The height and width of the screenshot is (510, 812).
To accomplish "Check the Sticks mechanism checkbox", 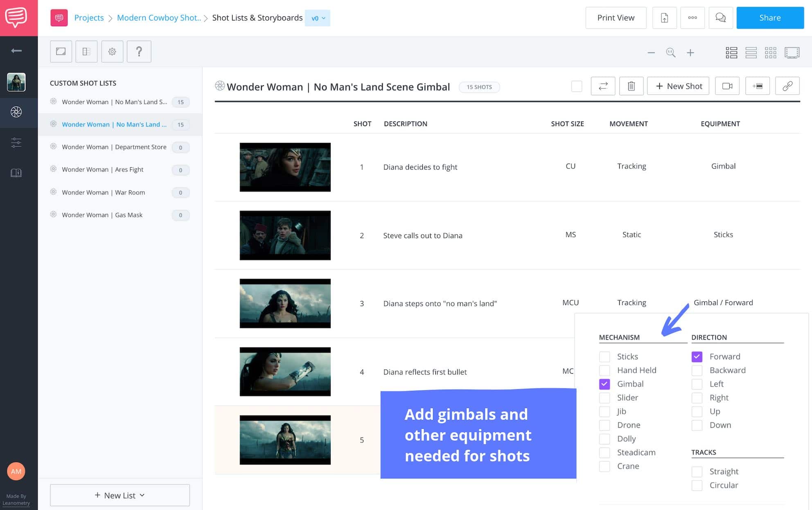I will coord(604,357).
